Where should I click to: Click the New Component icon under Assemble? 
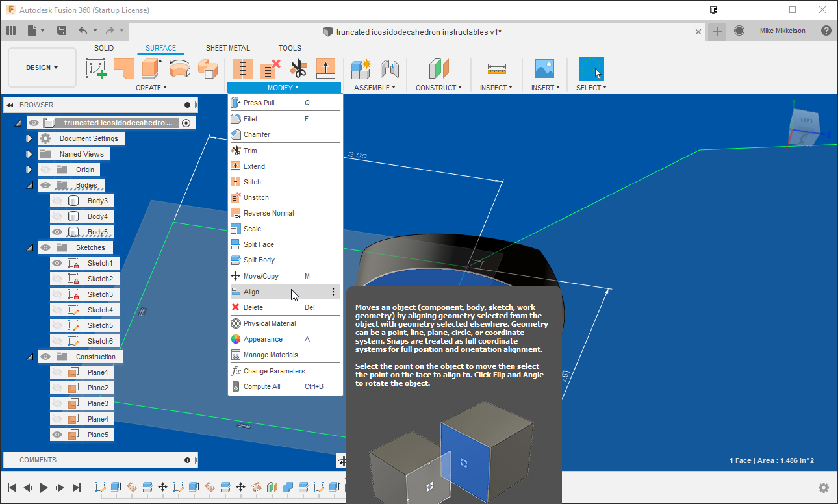click(x=361, y=68)
